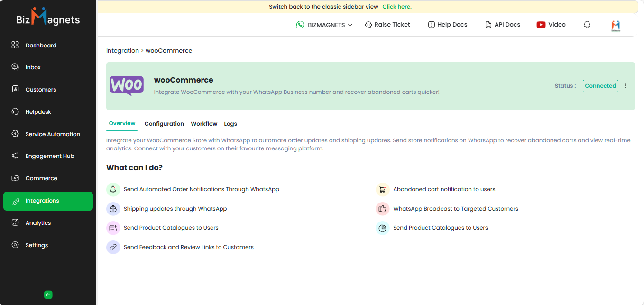This screenshot has width=644, height=305.
Task: Go to Integration in the breadcrumb
Action: (122, 51)
